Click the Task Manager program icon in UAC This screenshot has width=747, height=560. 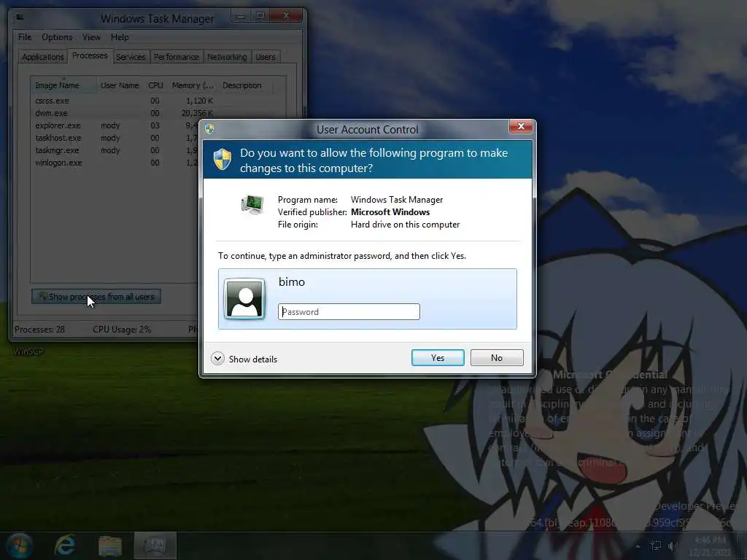tap(252, 205)
